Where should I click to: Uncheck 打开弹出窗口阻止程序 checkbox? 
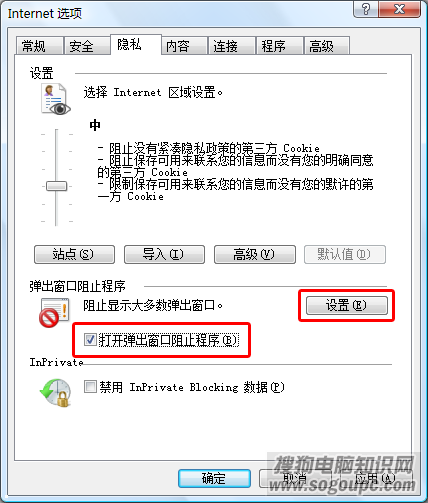(90, 340)
